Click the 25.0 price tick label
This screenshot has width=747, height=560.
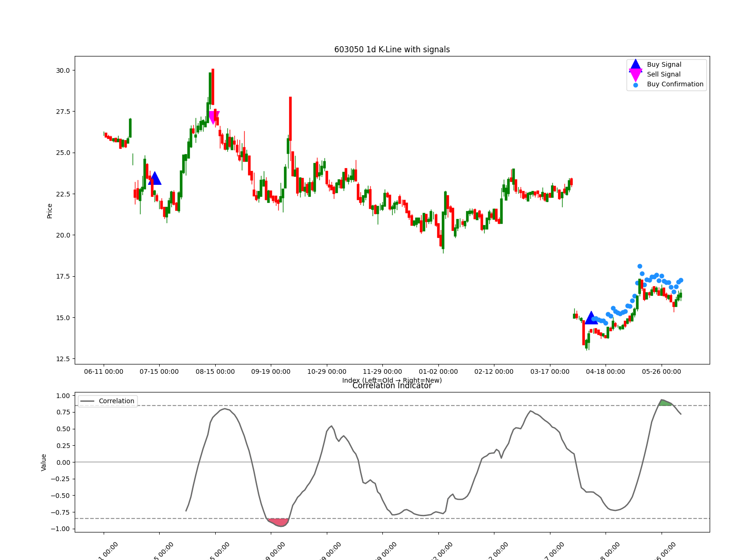coord(63,153)
